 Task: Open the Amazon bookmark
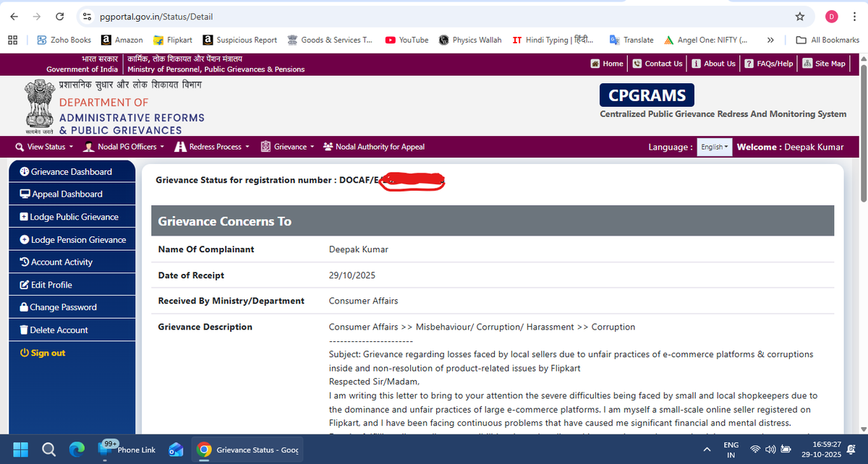click(122, 40)
